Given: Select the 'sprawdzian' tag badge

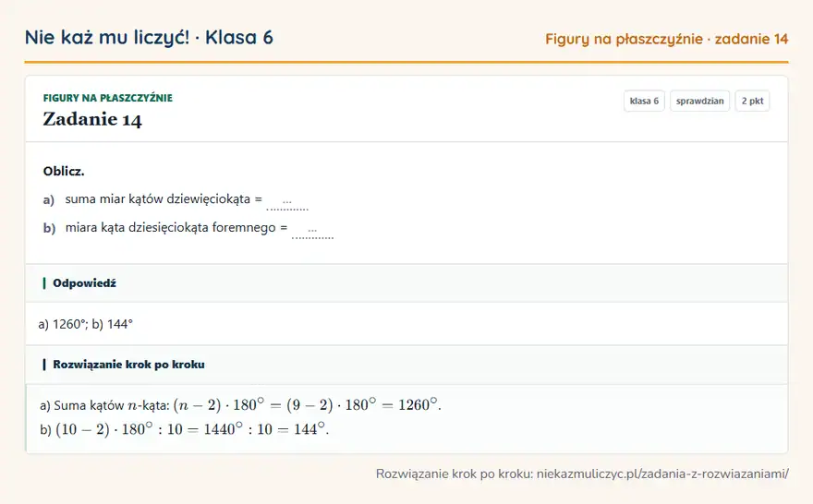Looking at the screenshot, I should point(699,101).
